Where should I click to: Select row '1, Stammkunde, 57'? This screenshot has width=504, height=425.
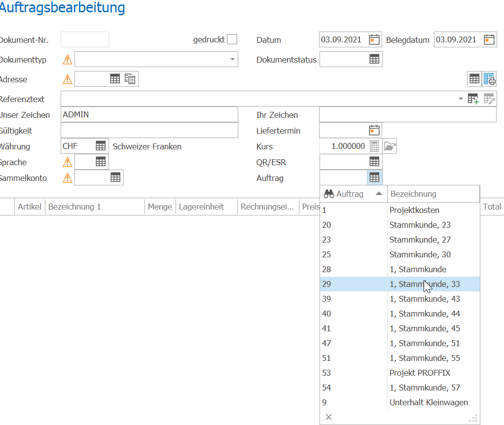coord(400,388)
